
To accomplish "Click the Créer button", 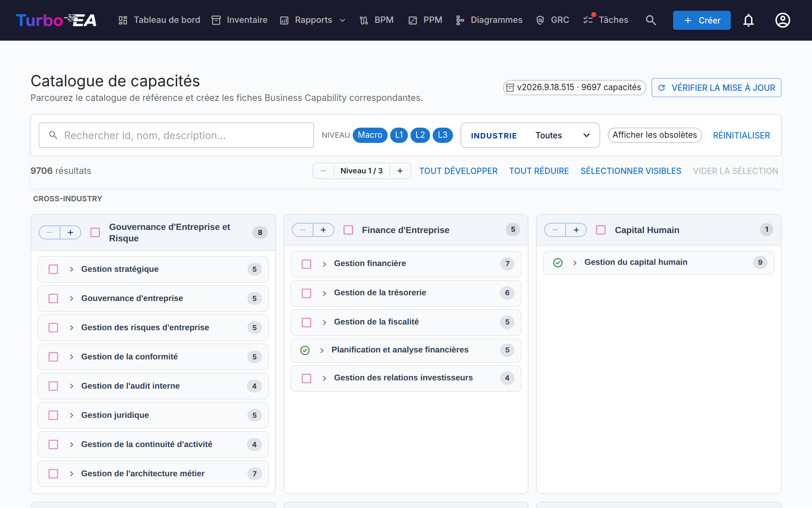I will click(702, 20).
